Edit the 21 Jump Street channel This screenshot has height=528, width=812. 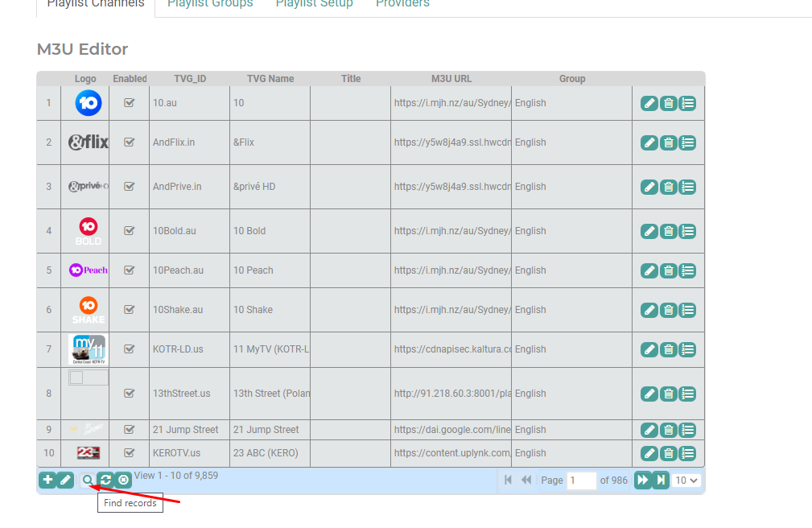pos(649,430)
